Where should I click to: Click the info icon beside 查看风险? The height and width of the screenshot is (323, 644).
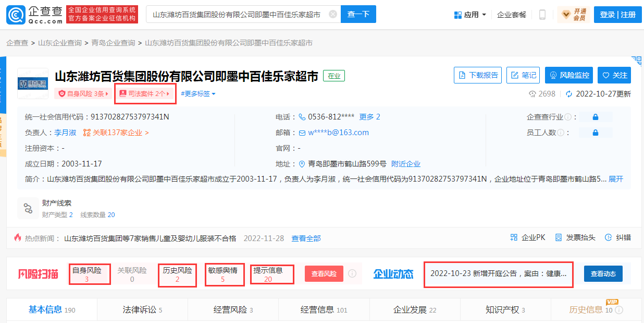[352, 273]
